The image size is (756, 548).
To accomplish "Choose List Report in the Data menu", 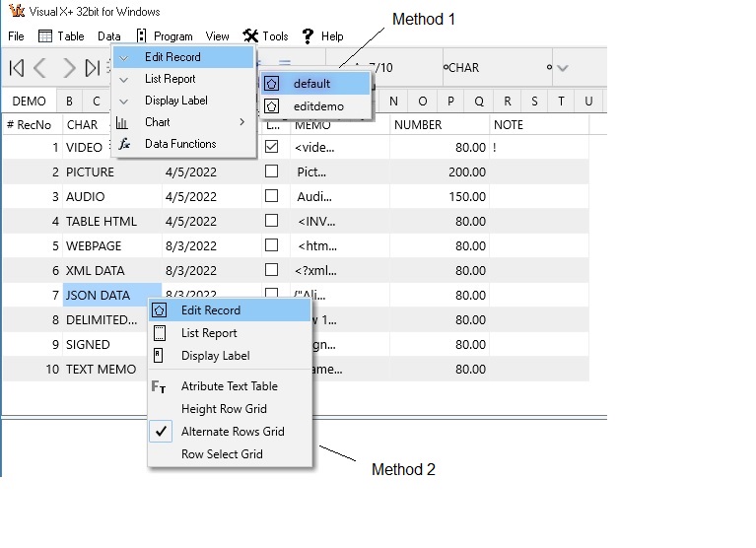I will 183,79.
